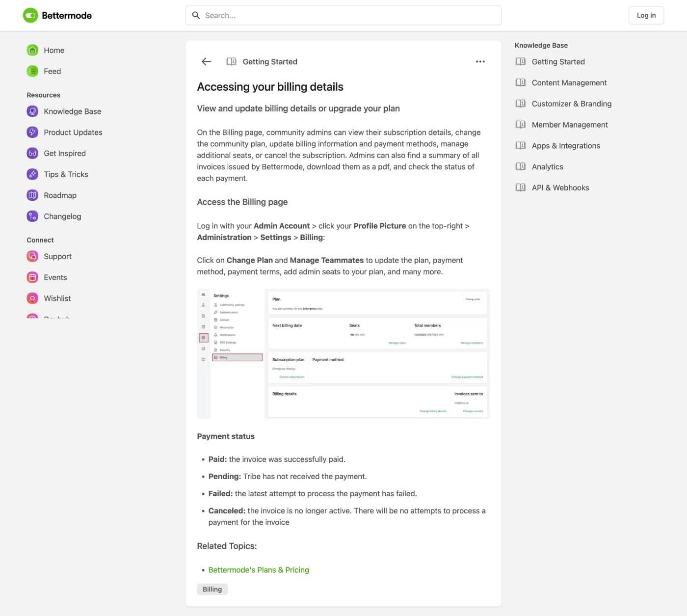Click the 'Access the Billing page' heading
687x616 pixels.
[242, 202]
